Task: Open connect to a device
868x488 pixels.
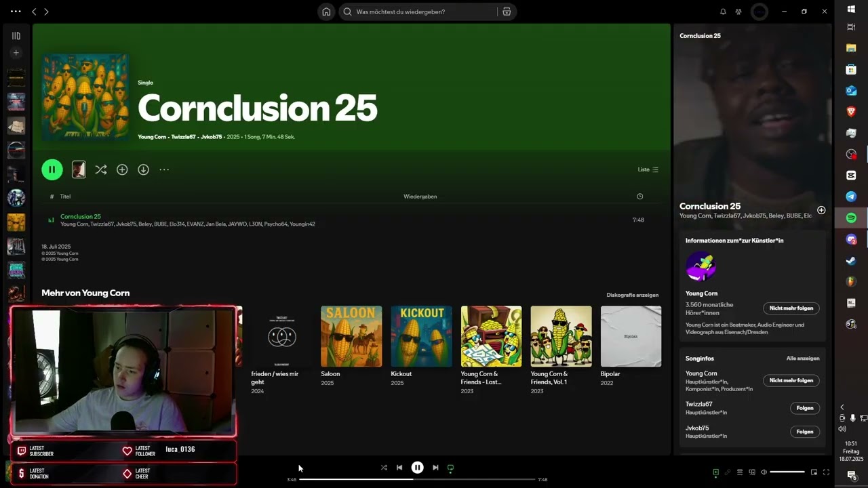Action: (x=752, y=472)
